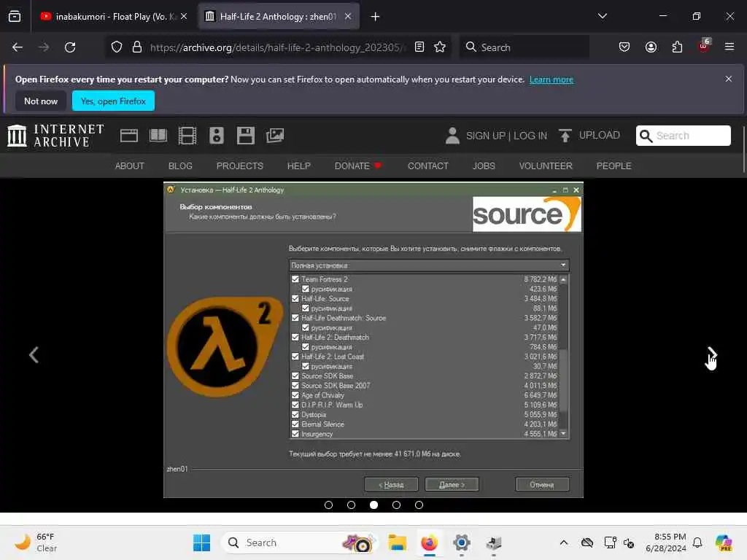Open the Video film icon

[187, 136]
